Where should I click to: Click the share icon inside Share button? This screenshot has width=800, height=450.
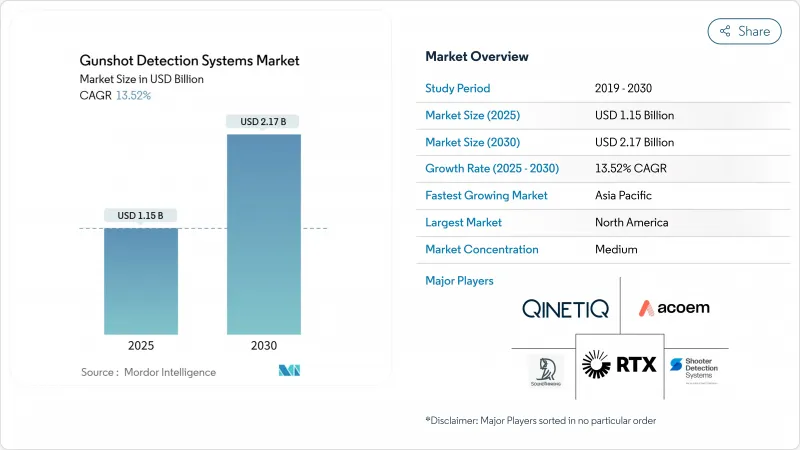pos(725,31)
